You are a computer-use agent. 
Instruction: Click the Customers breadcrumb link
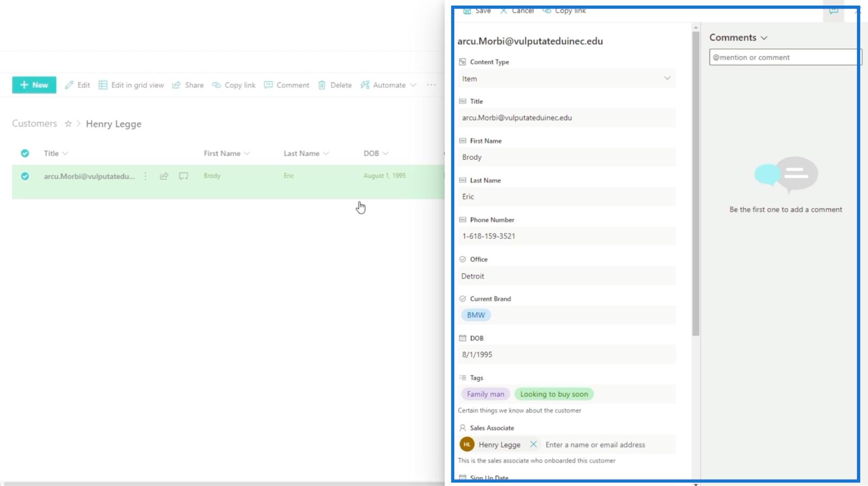pyautogui.click(x=34, y=123)
